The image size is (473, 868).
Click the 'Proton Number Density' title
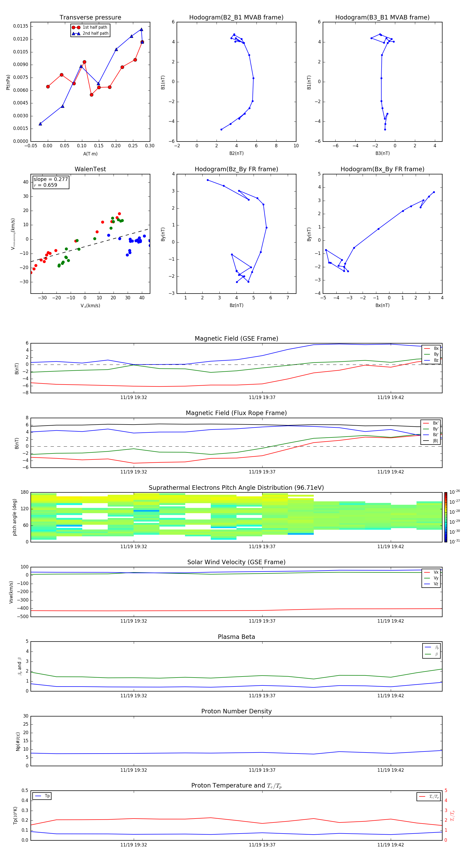(x=236, y=711)
